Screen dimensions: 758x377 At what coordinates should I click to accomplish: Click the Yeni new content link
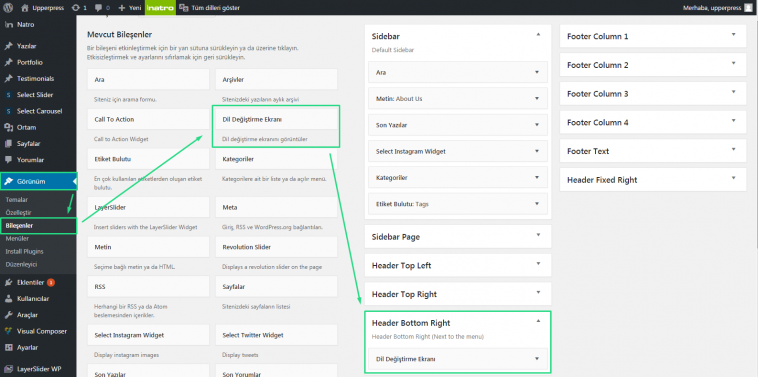(x=130, y=8)
